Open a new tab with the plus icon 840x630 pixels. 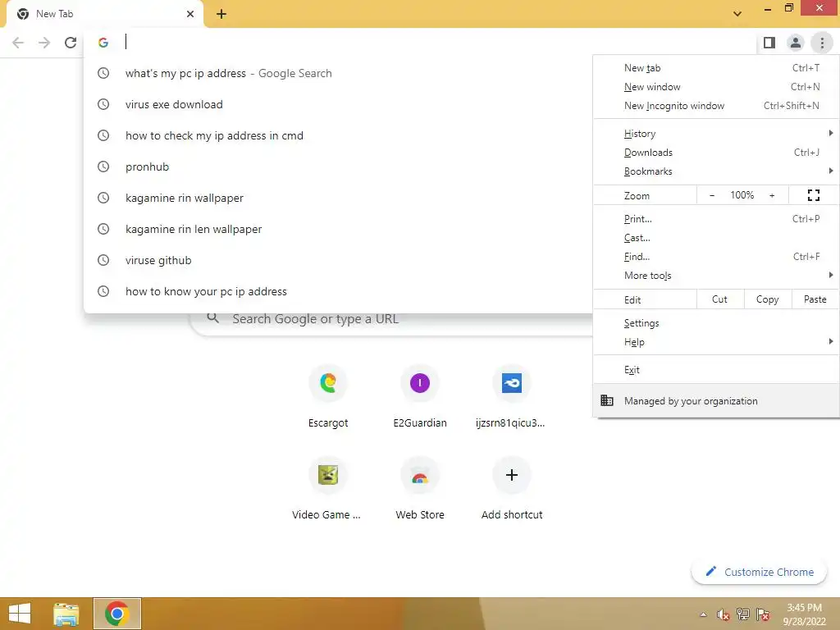221,14
